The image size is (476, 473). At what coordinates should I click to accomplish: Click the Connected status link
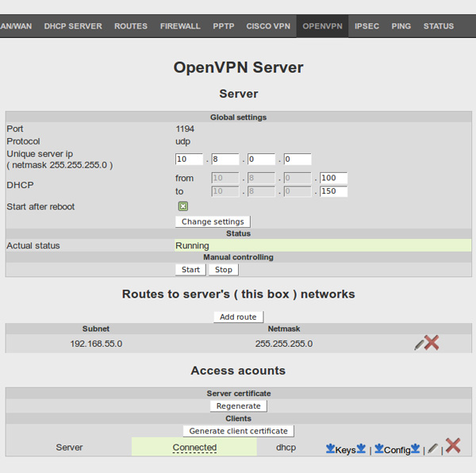tap(194, 448)
